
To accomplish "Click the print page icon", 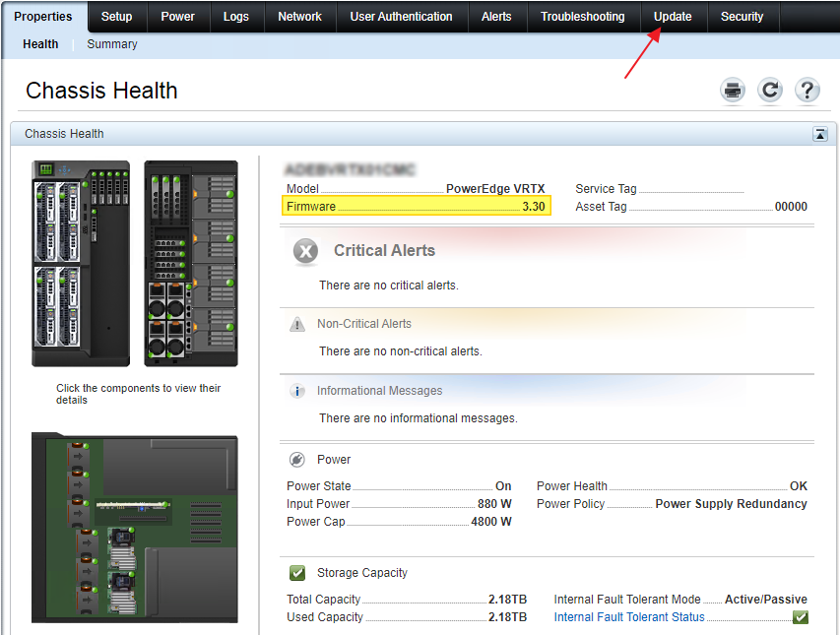I will (x=733, y=91).
